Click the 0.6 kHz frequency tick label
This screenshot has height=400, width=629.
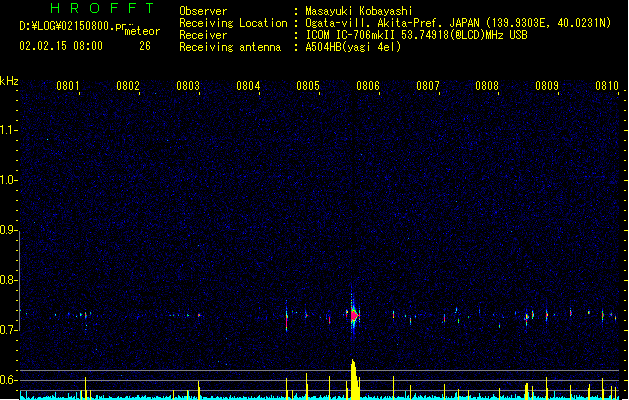8,380
